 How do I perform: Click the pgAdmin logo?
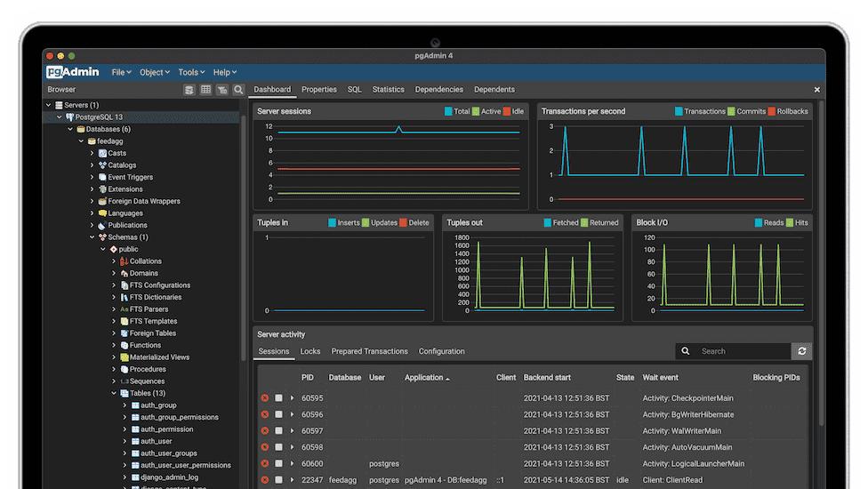74,72
